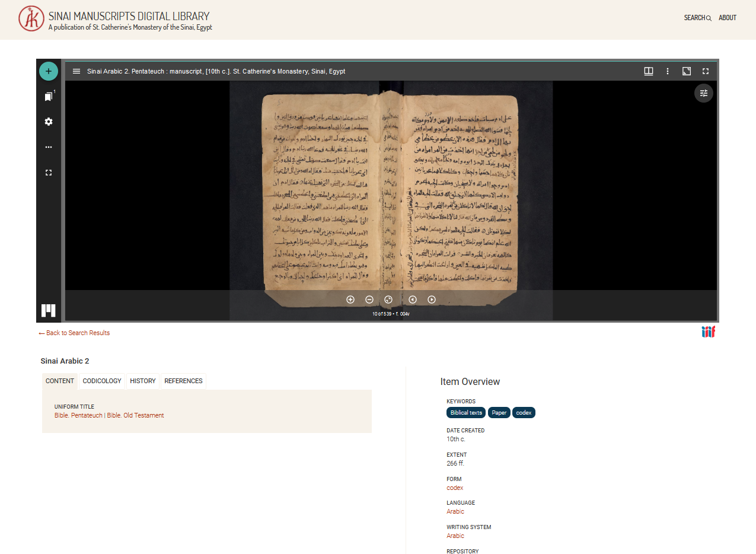The width and height of the screenshot is (756, 554).
Task: Go to the next manuscript page
Action: (431, 300)
